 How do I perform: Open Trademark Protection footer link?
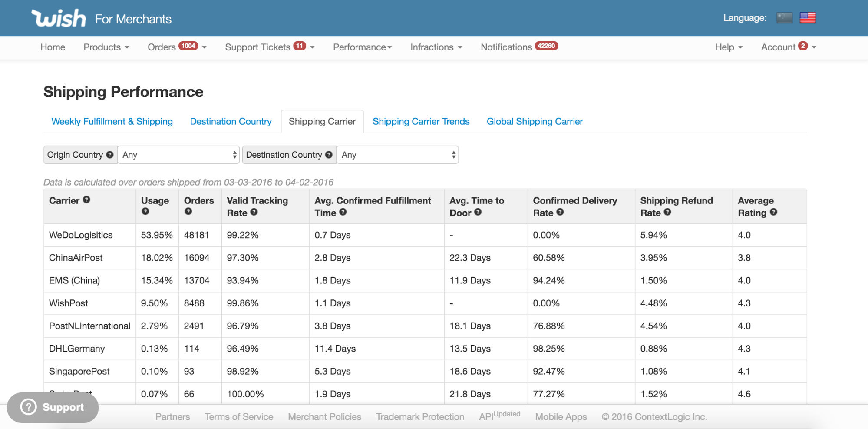(x=420, y=417)
